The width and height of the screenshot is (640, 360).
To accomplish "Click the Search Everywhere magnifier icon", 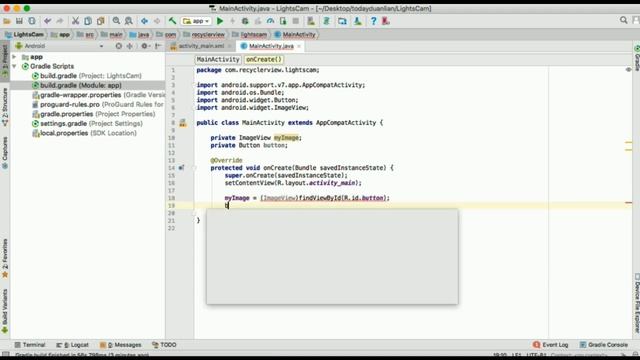I will pyautogui.click(x=623, y=20).
